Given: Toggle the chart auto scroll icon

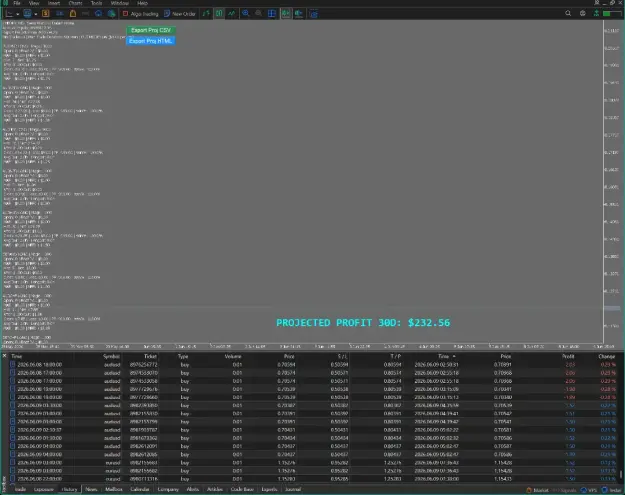Looking at the screenshot, I should [x=286, y=14].
